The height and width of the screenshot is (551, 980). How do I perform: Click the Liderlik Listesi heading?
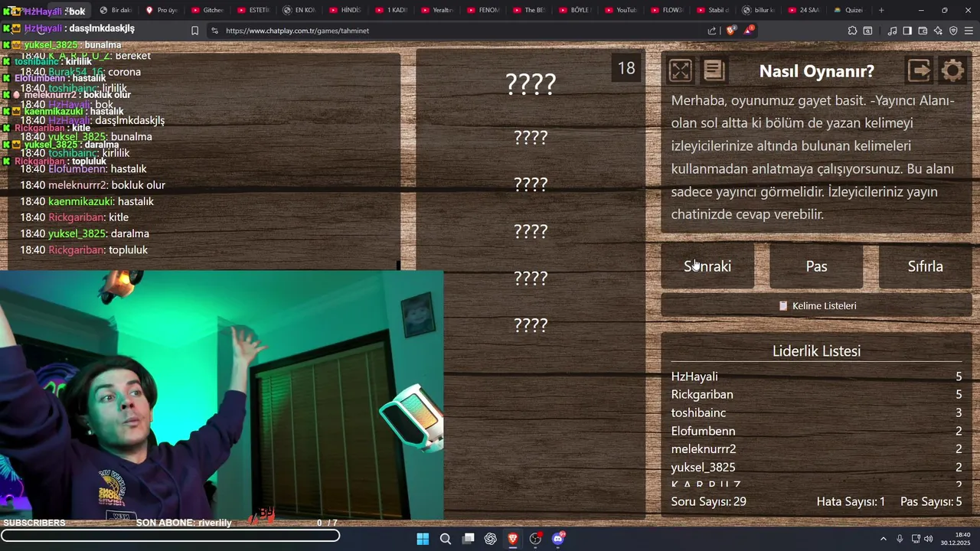pos(816,350)
